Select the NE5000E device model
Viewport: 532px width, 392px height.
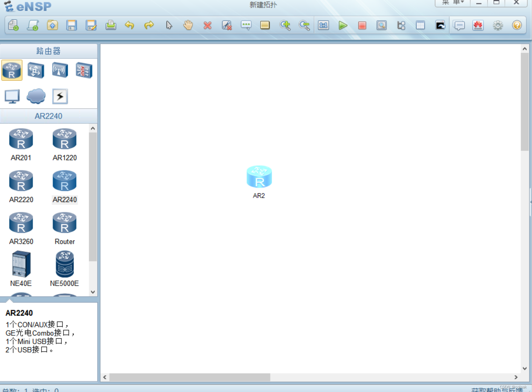pyautogui.click(x=65, y=269)
